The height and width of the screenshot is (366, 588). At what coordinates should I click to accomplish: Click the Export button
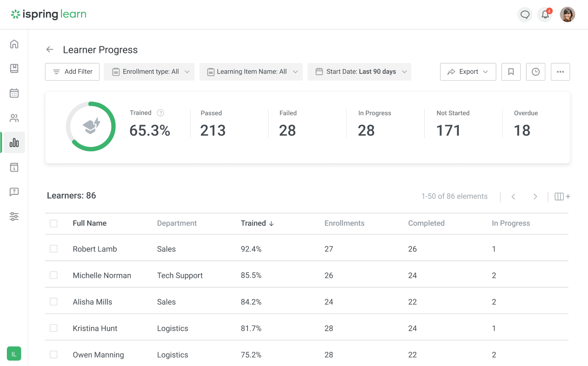tap(468, 72)
